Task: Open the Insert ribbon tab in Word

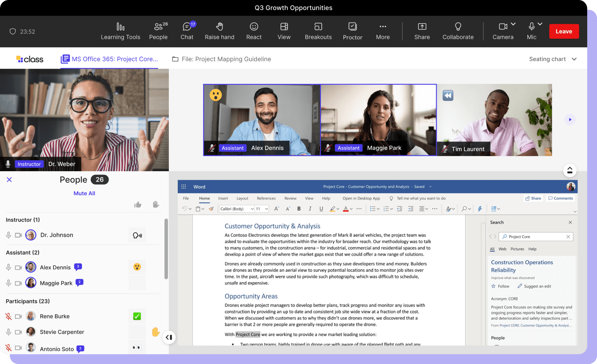Action: coord(223,199)
